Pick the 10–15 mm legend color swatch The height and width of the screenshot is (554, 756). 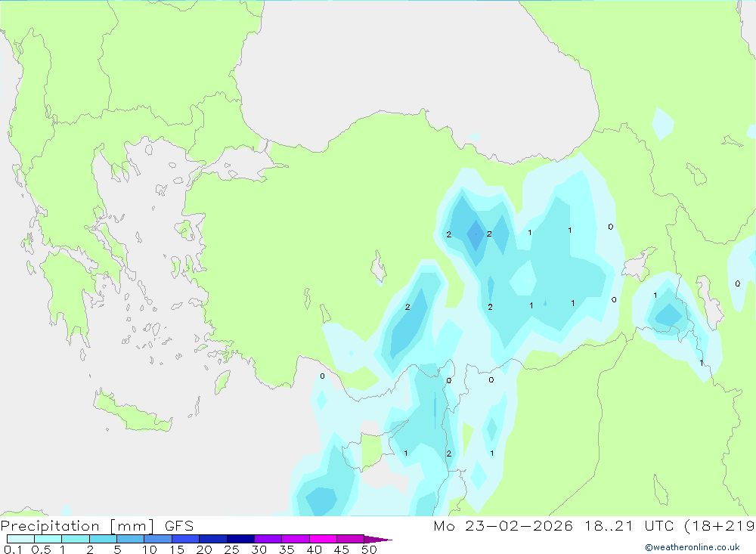[158, 539]
